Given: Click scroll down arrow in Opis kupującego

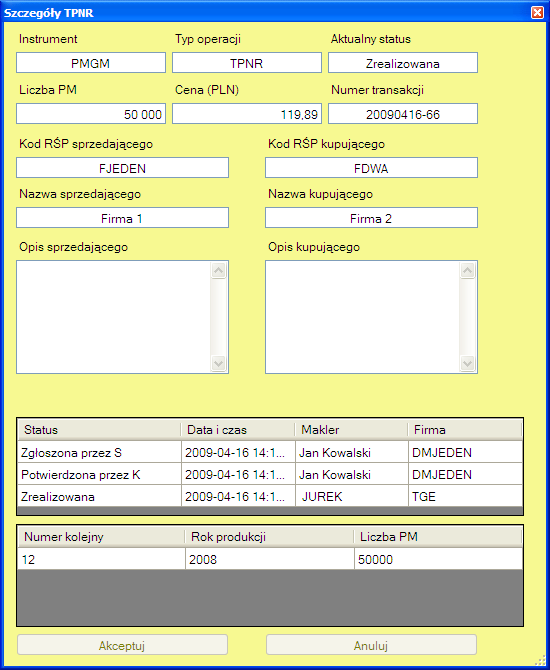Looking at the screenshot, I should point(468,364).
